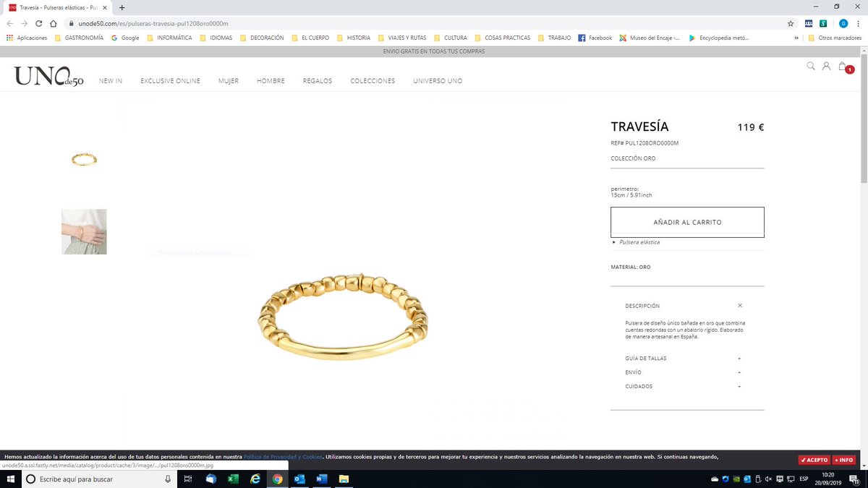Click the +INFO cookie button

pyautogui.click(x=843, y=460)
